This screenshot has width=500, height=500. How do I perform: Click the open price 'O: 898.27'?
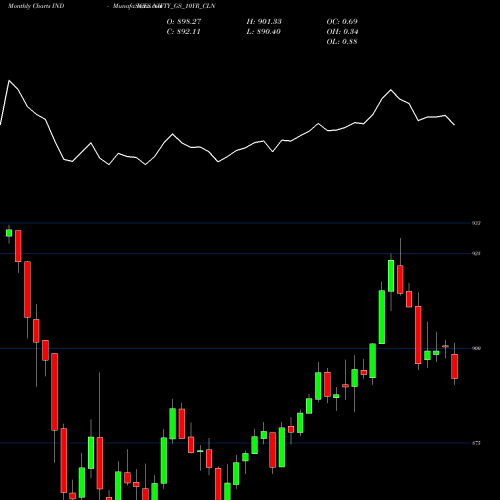click(184, 22)
